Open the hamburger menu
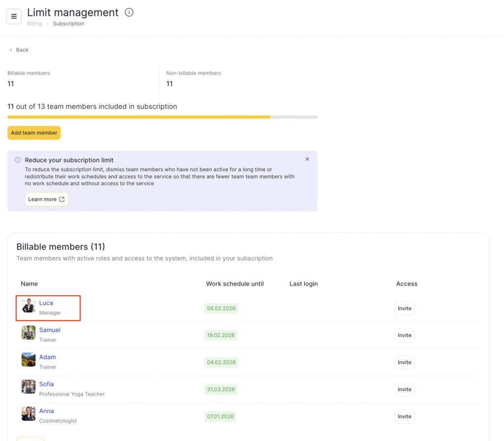The width and height of the screenshot is (504, 441). point(14,16)
